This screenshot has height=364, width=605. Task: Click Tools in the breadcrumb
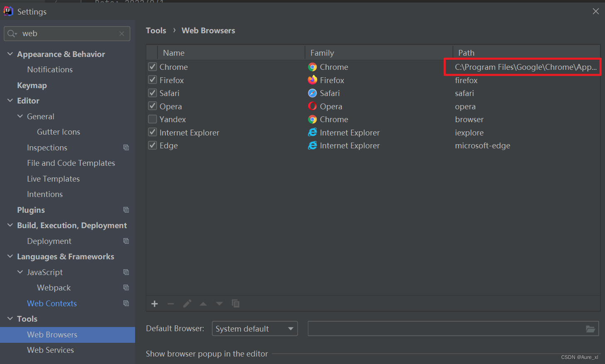pyautogui.click(x=156, y=30)
